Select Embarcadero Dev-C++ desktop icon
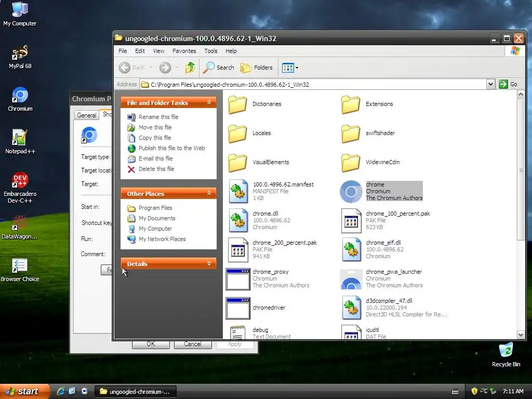This screenshot has height=399, width=532. click(x=20, y=188)
